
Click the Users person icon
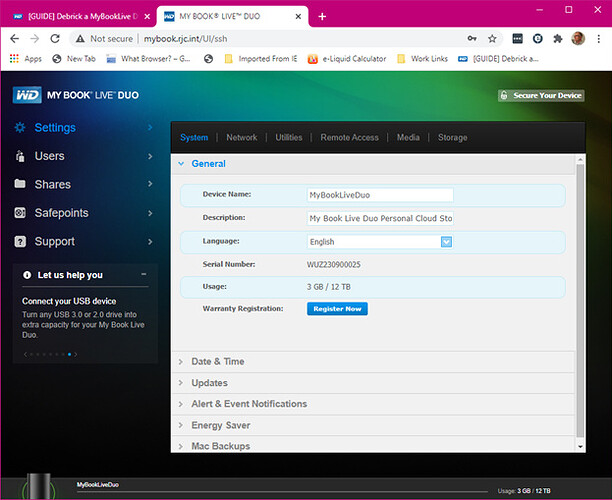pos(20,156)
